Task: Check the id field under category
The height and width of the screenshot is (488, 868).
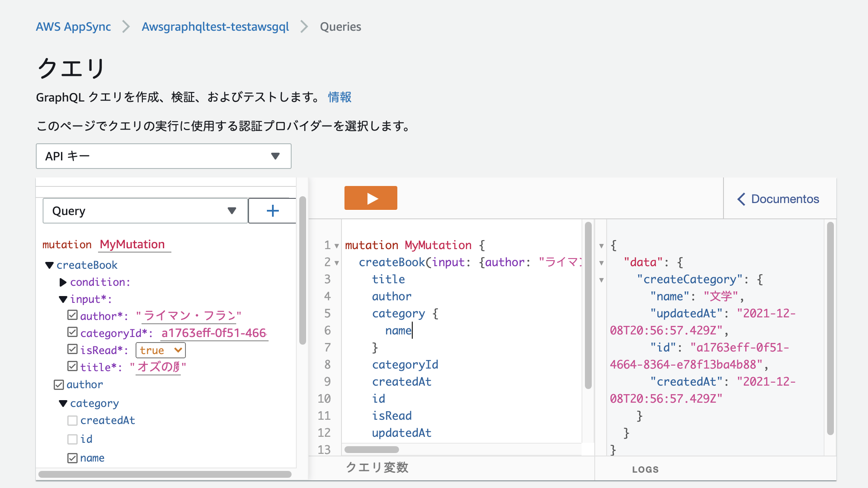Action: (72, 439)
